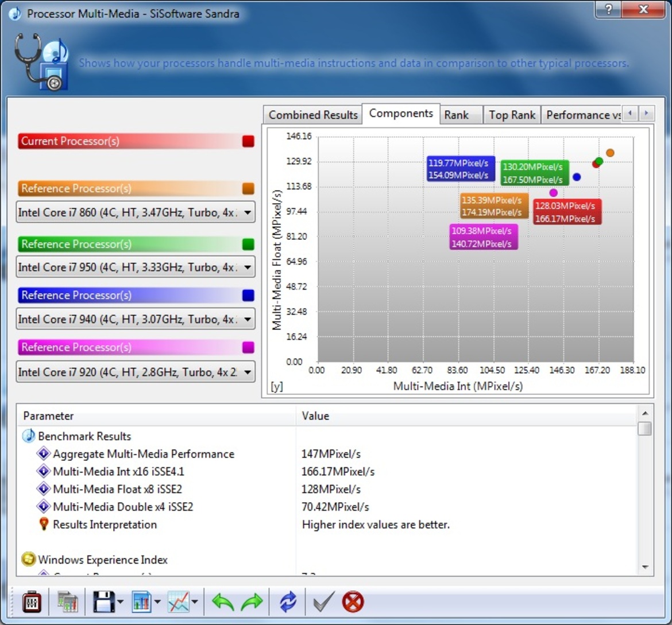Viewport: 672px width, 625px height.
Task: Click the results list scrollbar down arrow
Action: pos(644,567)
